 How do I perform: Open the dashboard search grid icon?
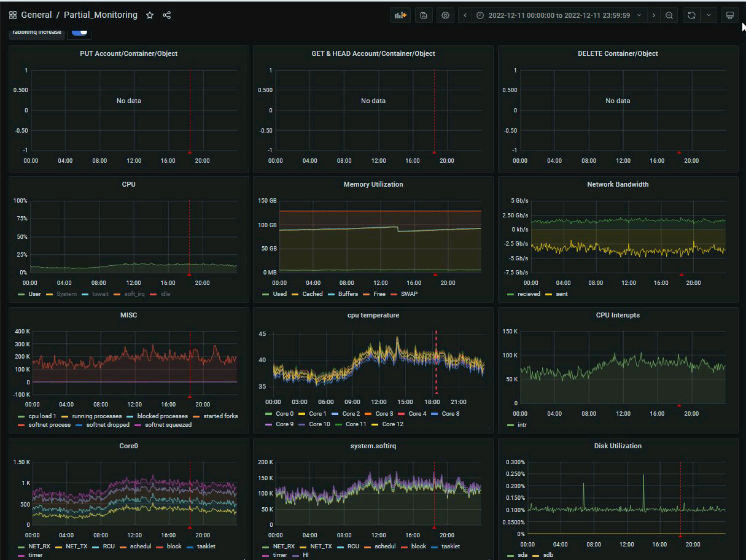(x=13, y=15)
